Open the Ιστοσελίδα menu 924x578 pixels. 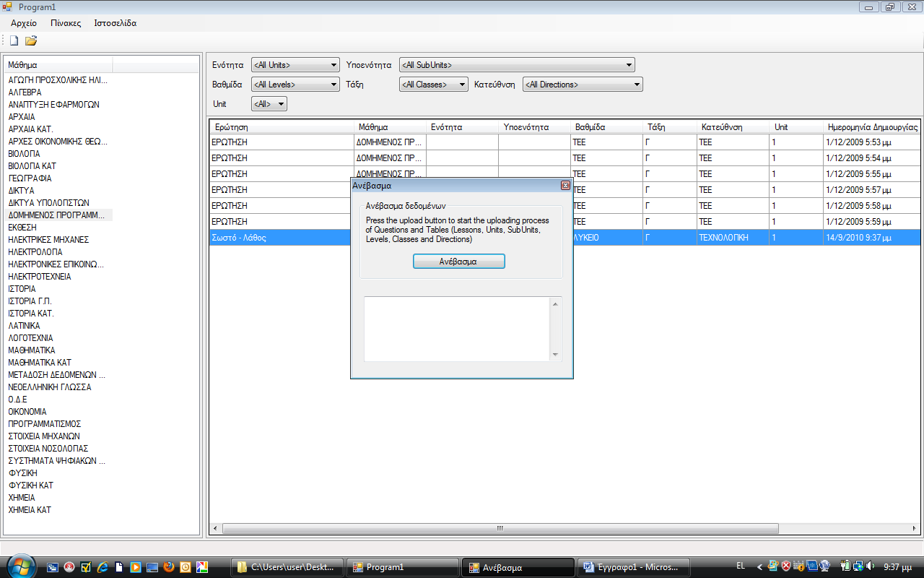point(115,23)
